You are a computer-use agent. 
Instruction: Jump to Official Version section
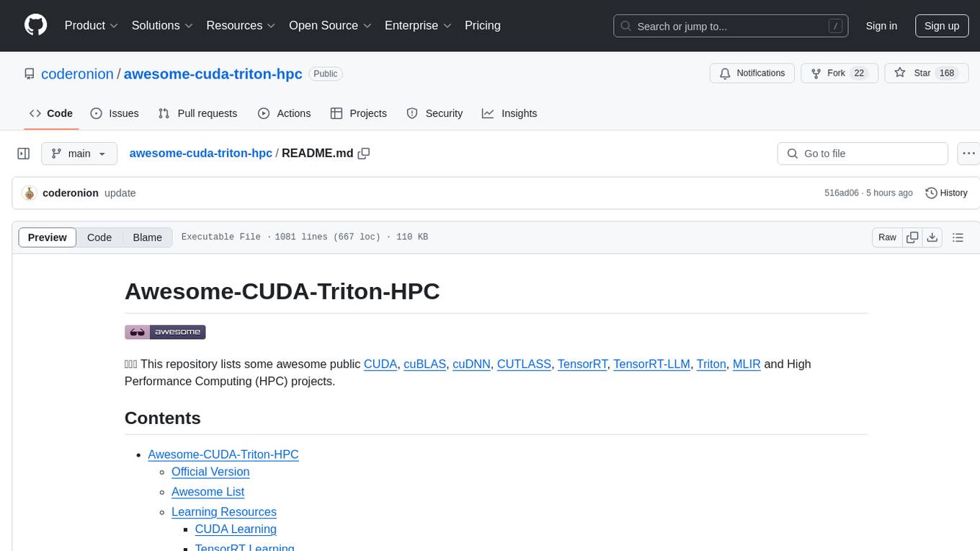tap(210, 472)
